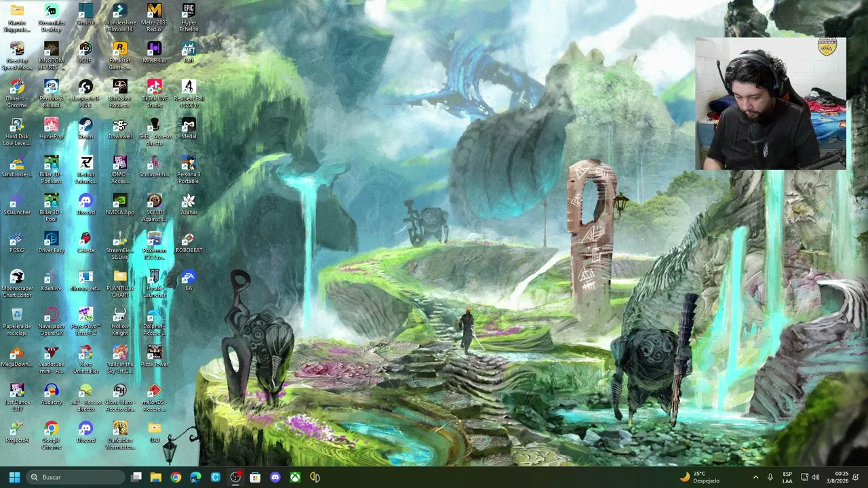This screenshot has width=868, height=488.
Task: Select the Wondershare Filmora 14 icon
Action: point(120,18)
